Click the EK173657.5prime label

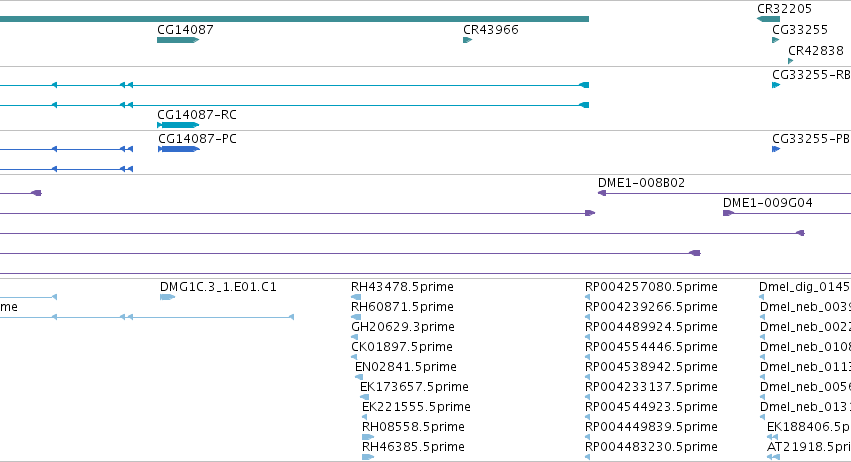tap(414, 387)
